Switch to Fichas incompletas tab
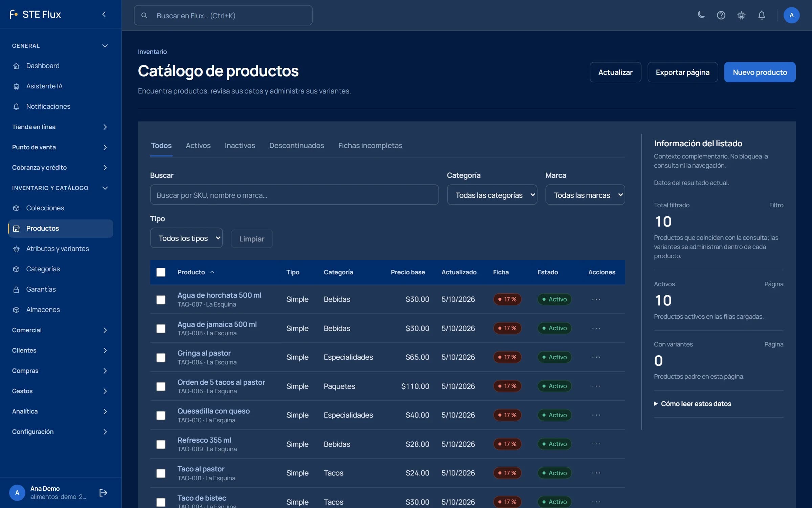812x508 pixels. [x=370, y=145]
